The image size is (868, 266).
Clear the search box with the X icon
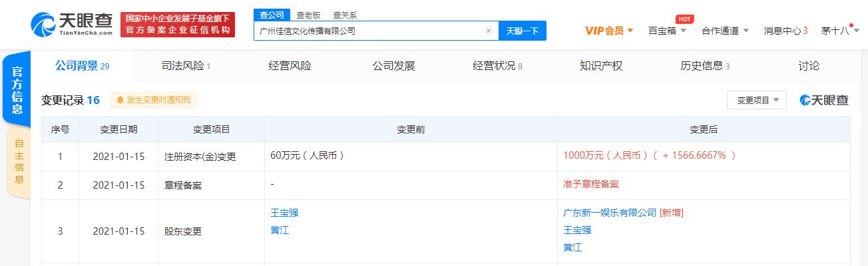[488, 31]
